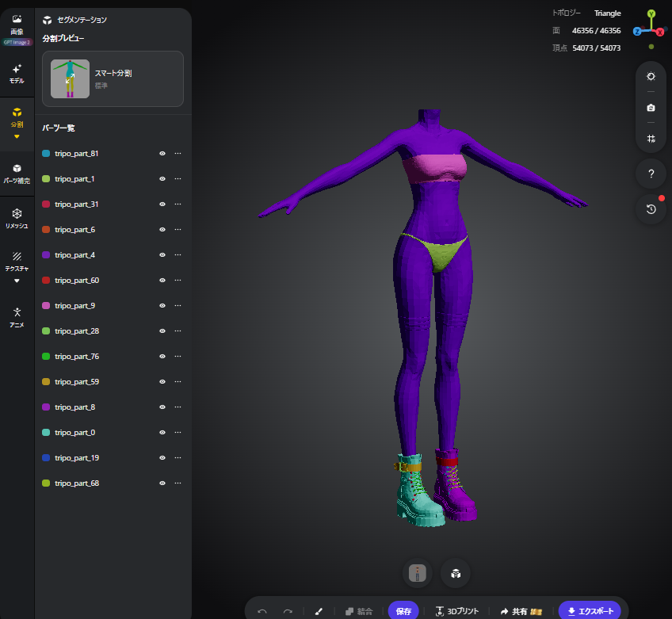Click the 共有 share button
672x619 pixels.
[x=521, y=611]
